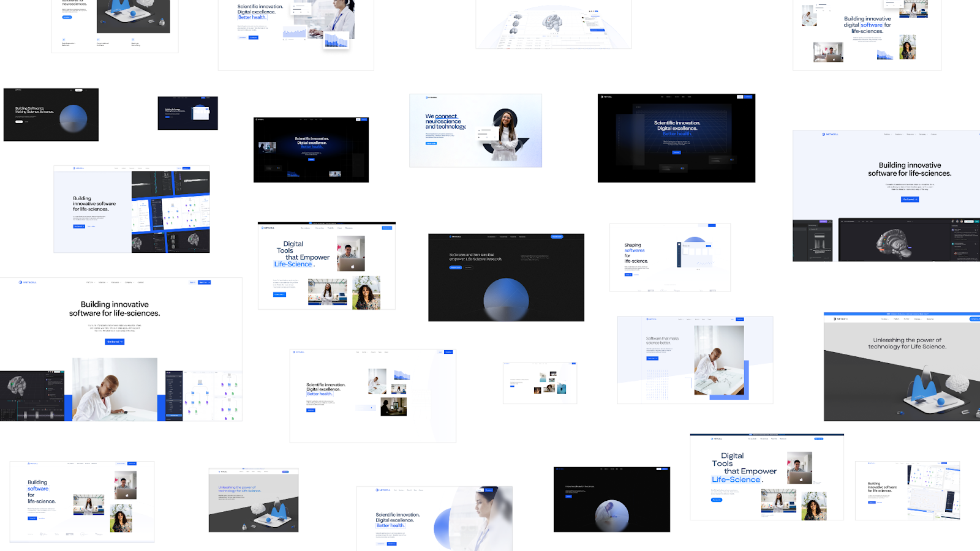Open the 'Scientific innovation' mockup with blurred blue sphere
Image resolution: width=980 pixels, height=551 pixels.
point(434,519)
